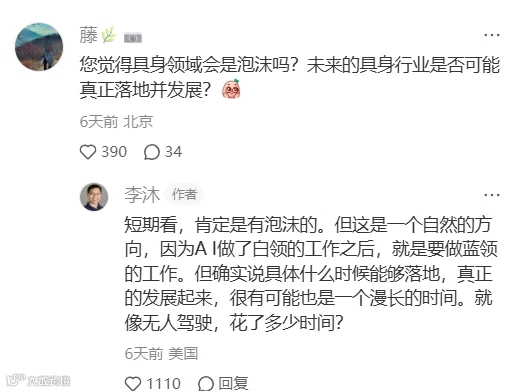Visit the profile via username 李沐
The image size is (522, 392).
pyautogui.click(x=142, y=195)
